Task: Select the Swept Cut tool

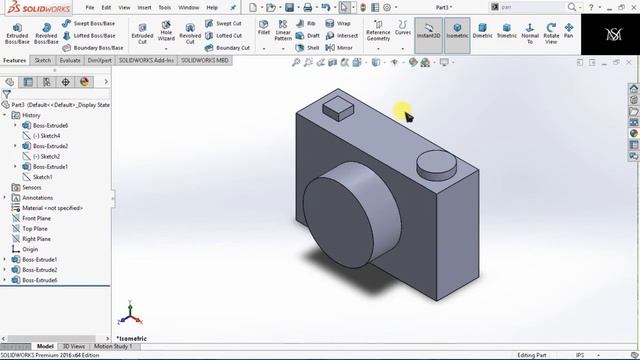Action: 223,23
